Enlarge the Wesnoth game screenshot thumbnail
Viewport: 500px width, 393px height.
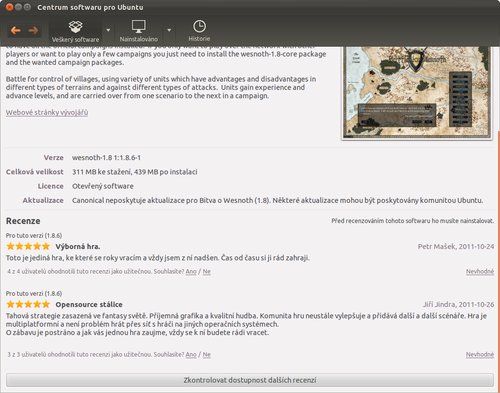click(417, 93)
